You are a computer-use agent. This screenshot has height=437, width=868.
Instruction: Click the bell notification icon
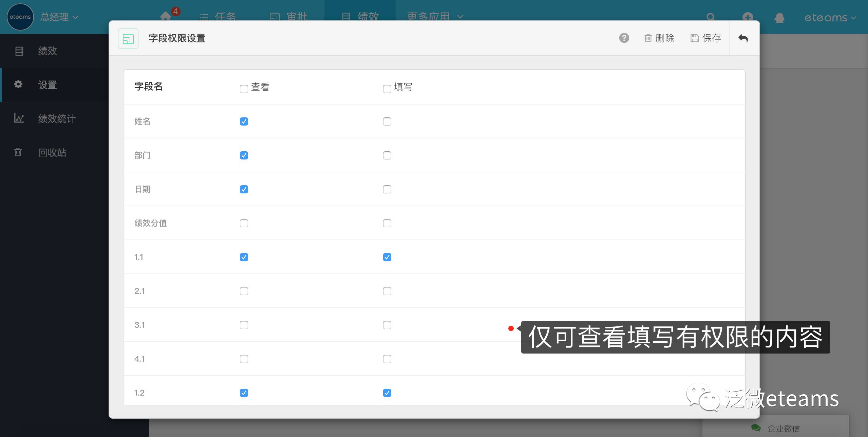(779, 18)
